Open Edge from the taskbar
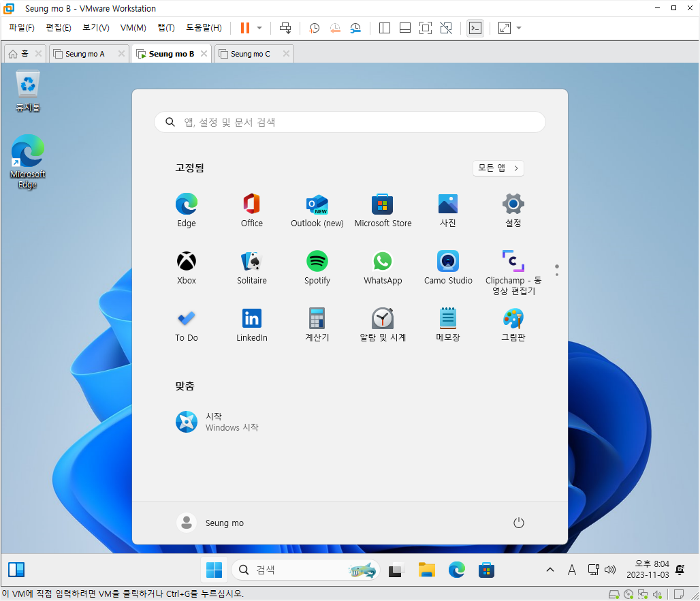Viewport: 700px width, 601px height. 456,570
